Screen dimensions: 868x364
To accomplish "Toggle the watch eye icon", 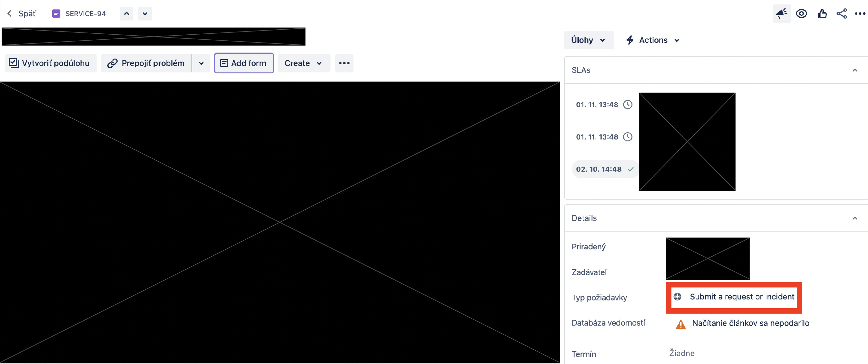I will coord(801,14).
